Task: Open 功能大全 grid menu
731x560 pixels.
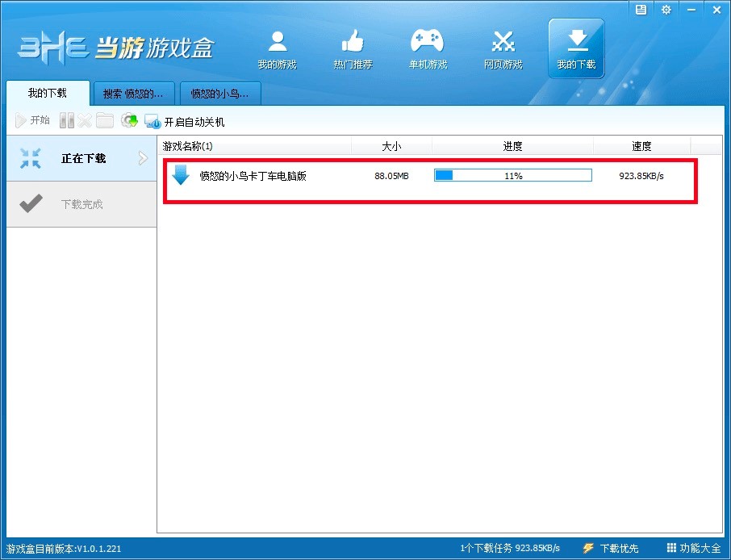Action: [x=694, y=548]
